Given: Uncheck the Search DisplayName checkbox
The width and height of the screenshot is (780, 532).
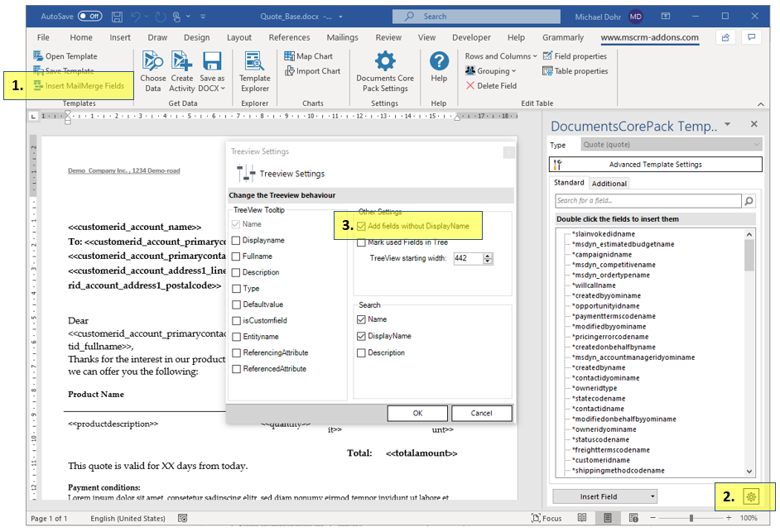Looking at the screenshot, I should click(361, 337).
